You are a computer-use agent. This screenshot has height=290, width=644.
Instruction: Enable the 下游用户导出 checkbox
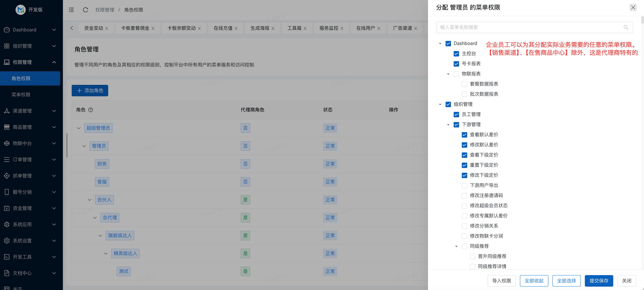click(464, 186)
